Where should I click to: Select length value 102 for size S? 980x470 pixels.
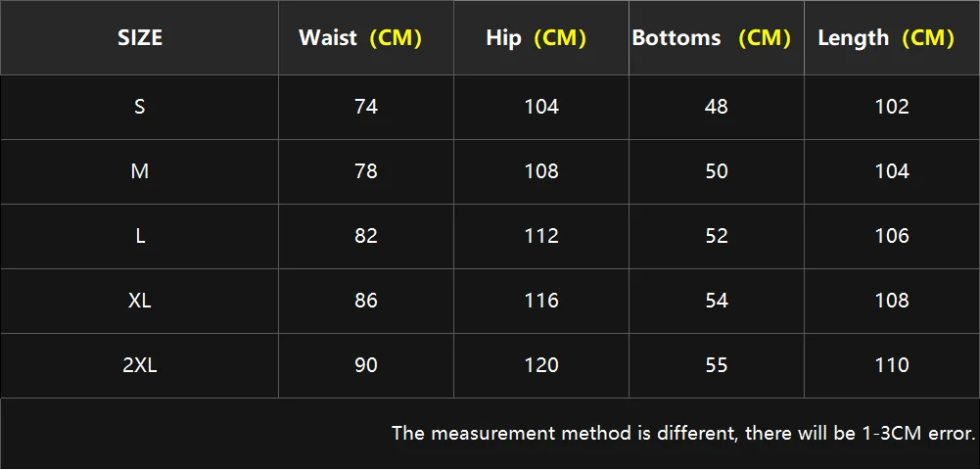pos(892,107)
